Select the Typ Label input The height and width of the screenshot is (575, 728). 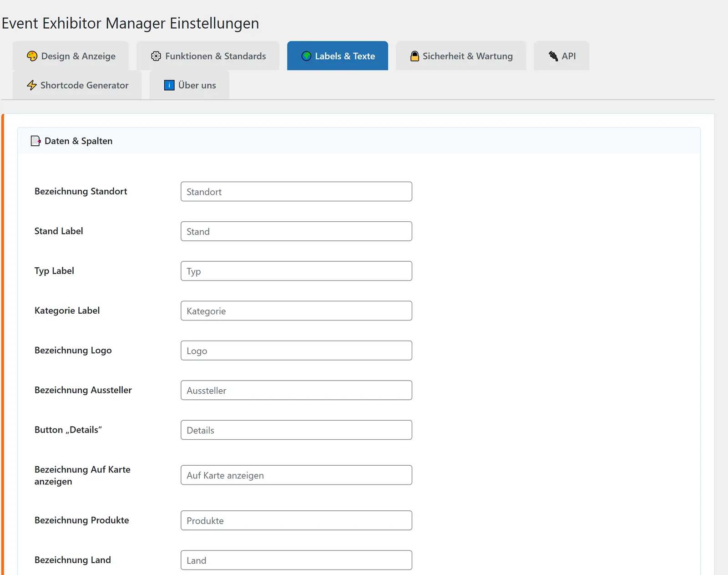(296, 271)
